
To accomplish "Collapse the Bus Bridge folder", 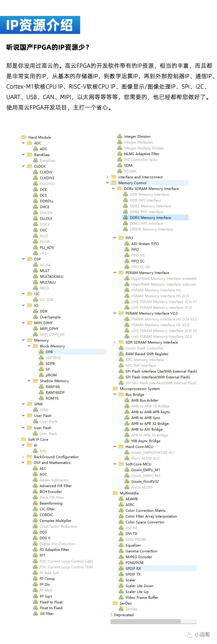I will point(115,394).
